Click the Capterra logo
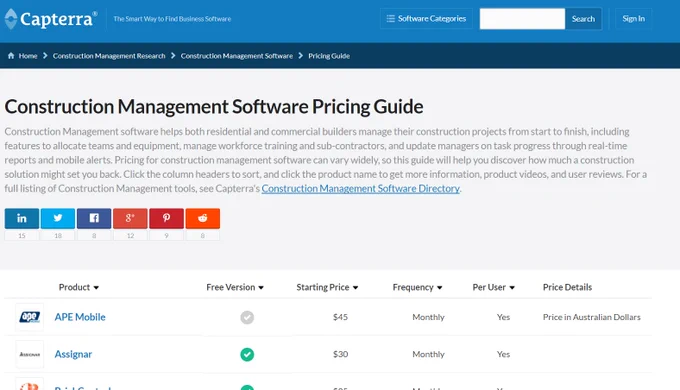680x390 pixels. pyautogui.click(x=51, y=19)
